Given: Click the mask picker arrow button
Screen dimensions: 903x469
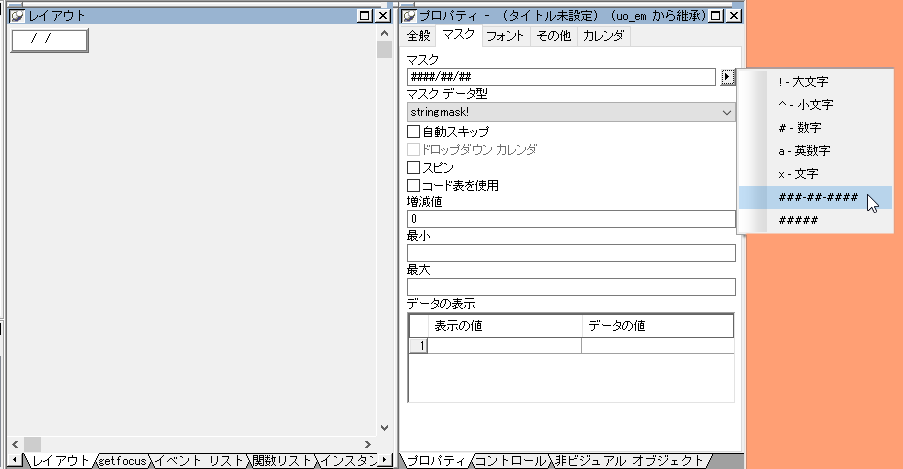Looking at the screenshot, I should pos(728,77).
